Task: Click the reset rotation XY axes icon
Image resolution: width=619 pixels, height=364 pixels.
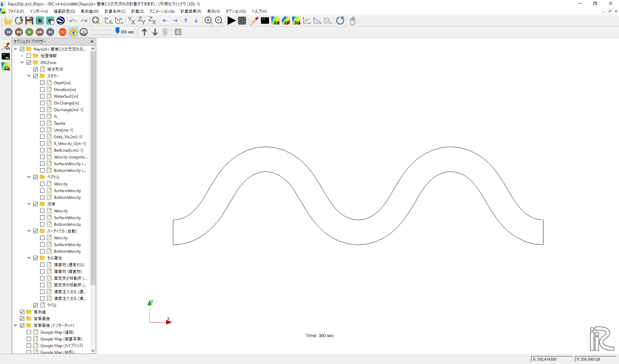Action: pyautogui.click(x=108, y=21)
